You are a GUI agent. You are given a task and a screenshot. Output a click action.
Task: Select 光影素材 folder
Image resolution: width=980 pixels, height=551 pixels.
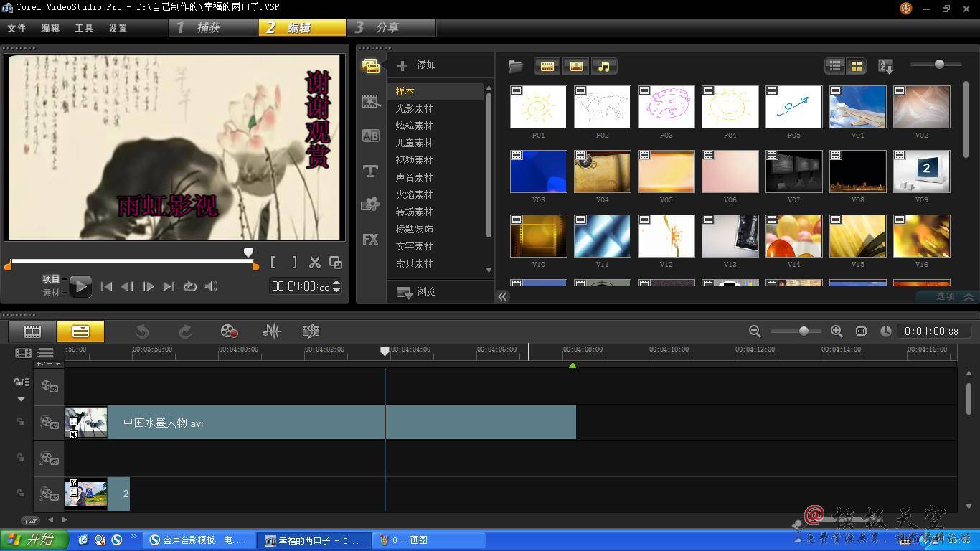tap(415, 108)
